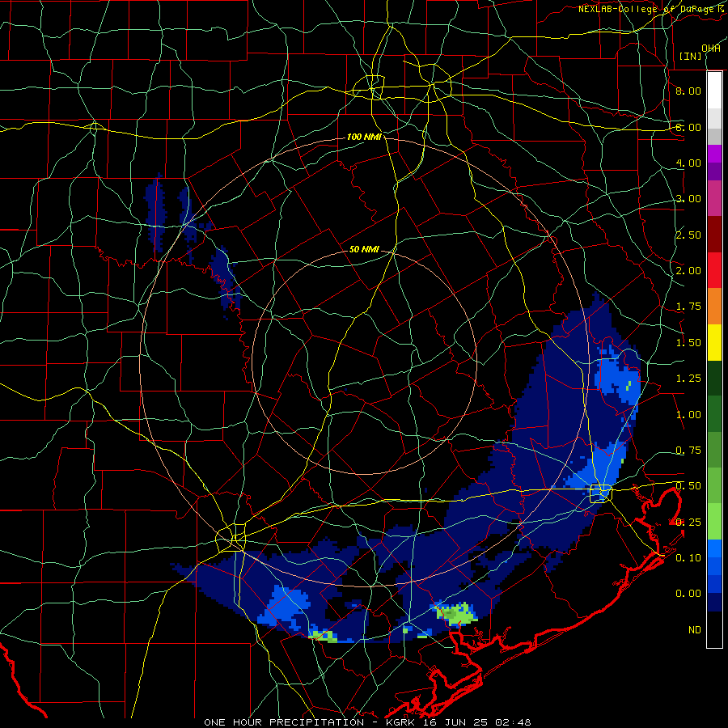Select the ND legend label
The image size is (728, 728).
(695, 630)
